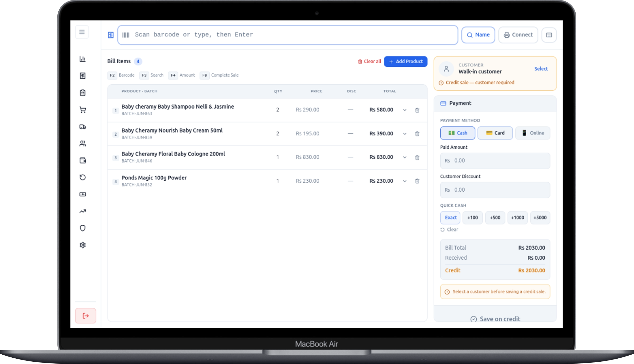
Task: Open the hamburger menu in sidebar
Action: [82, 32]
